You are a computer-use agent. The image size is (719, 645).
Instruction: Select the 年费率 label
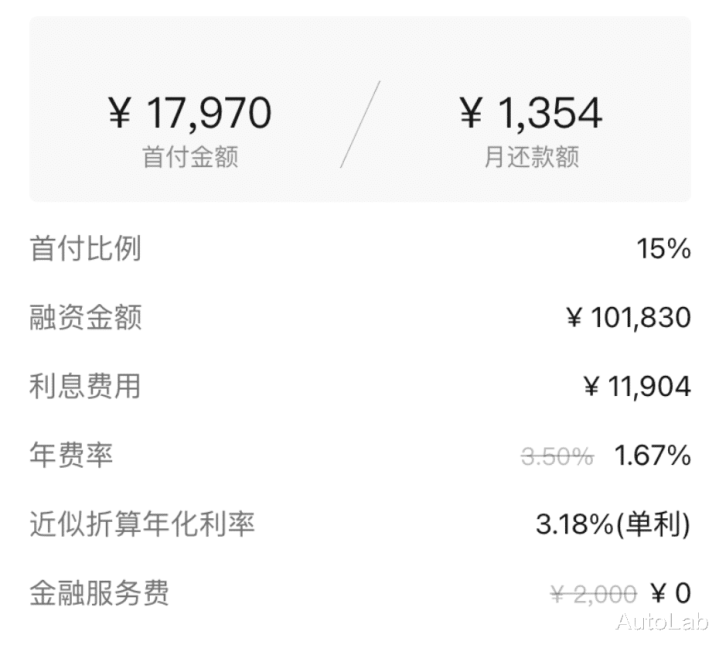coord(71,455)
